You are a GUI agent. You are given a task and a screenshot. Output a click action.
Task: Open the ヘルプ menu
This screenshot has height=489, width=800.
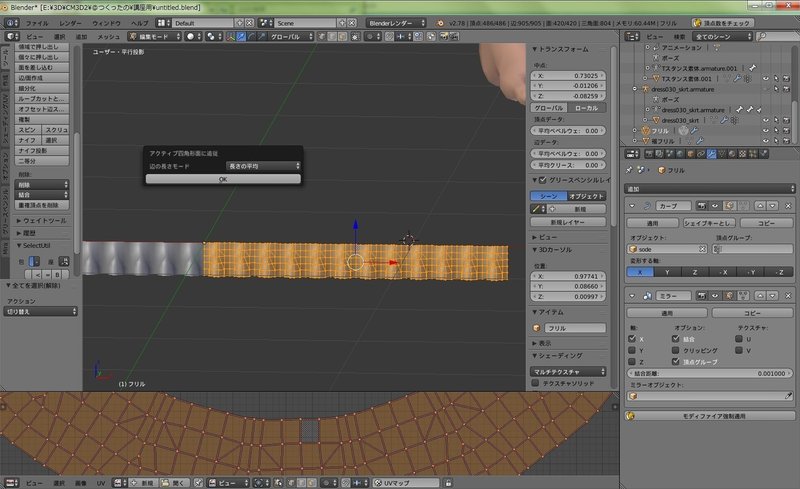139,23
